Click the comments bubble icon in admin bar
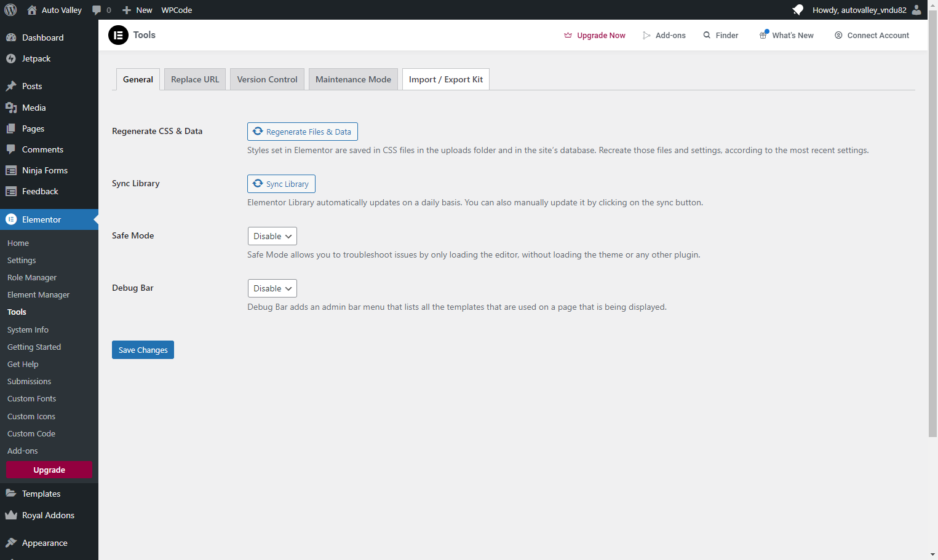This screenshot has height=560, width=938. pos(97,10)
